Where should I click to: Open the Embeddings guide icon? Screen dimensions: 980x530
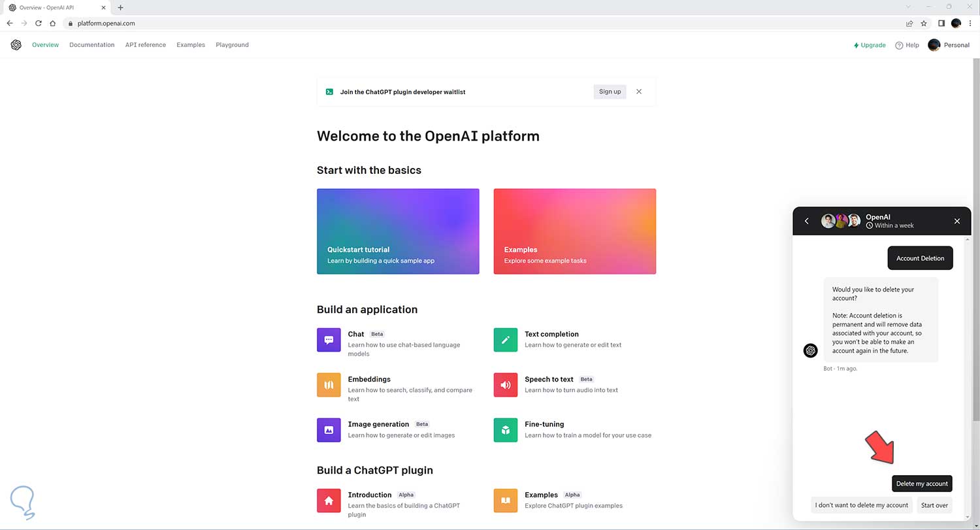(329, 385)
